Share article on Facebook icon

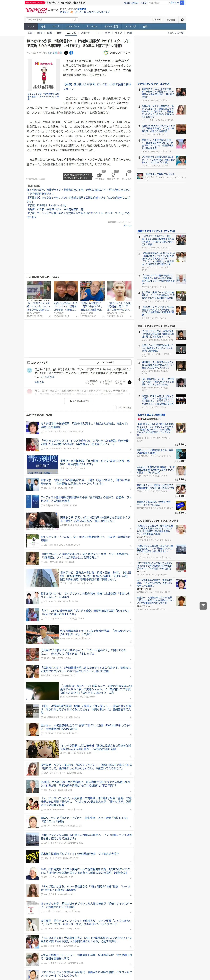coord(71,53)
